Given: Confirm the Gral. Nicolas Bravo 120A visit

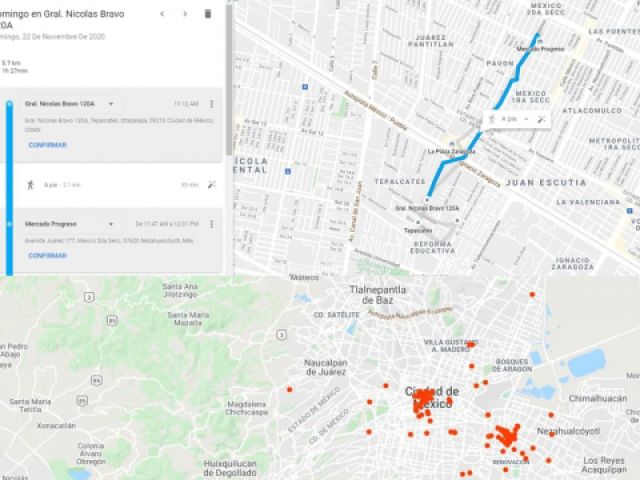Looking at the screenshot, I should 47,145.
